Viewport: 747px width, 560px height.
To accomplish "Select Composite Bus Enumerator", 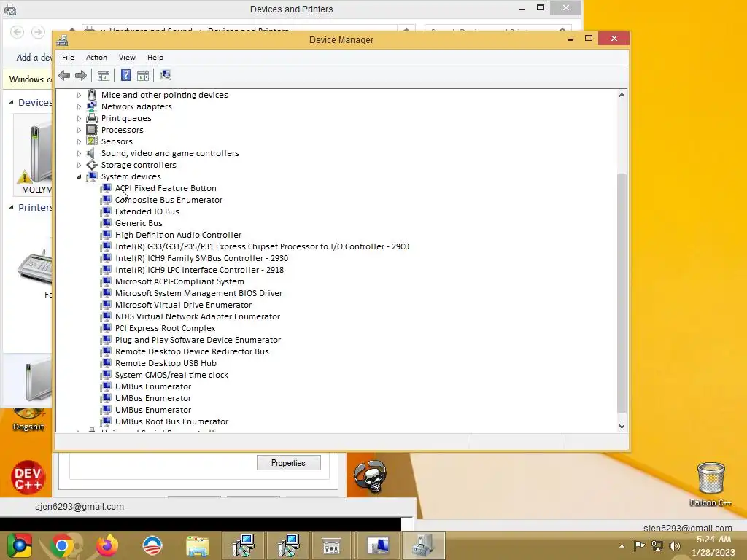I will tap(169, 200).
